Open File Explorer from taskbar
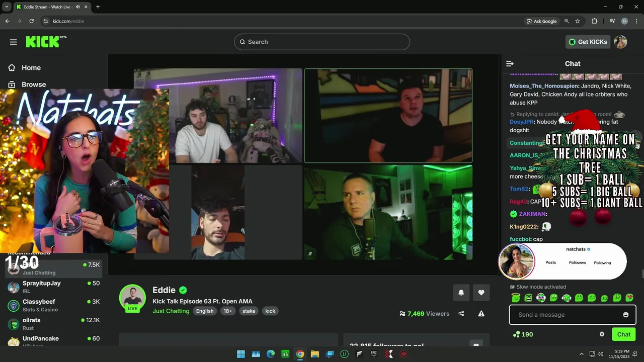The height and width of the screenshot is (362, 644). tap(315, 354)
